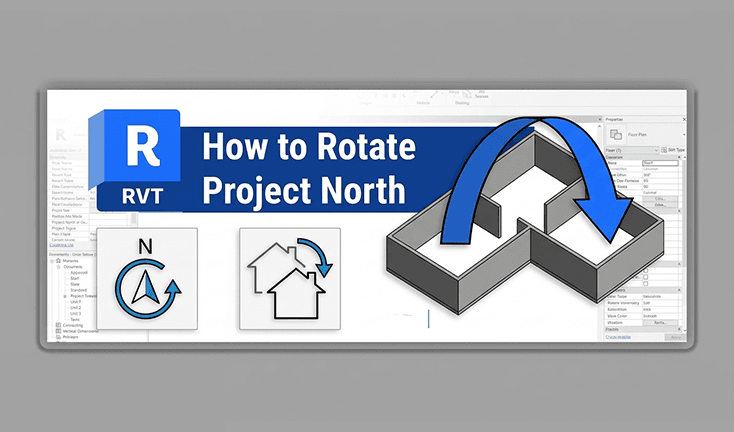This screenshot has width=734, height=432.
Task: Click the Rotate Project North compass icon
Action: 147,278
